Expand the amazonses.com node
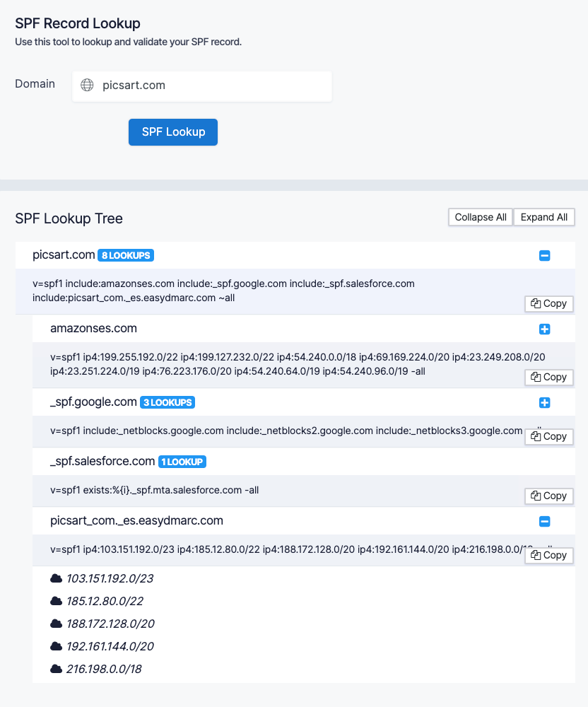The height and width of the screenshot is (707, 588). point(544,329)
